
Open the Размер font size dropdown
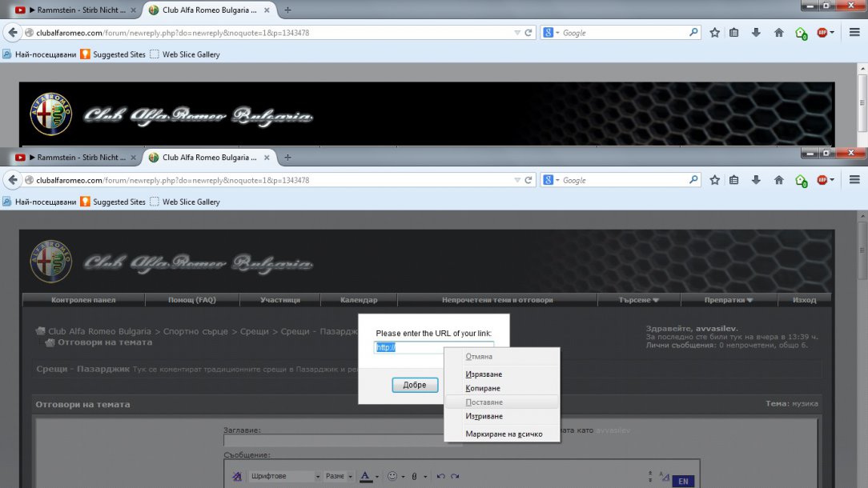(x=340, y=477)
